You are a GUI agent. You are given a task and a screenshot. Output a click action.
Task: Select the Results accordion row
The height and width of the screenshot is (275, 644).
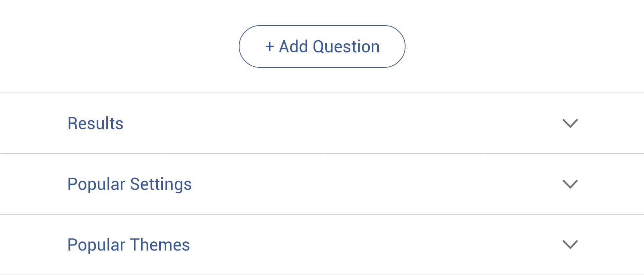tap(322, 123)
